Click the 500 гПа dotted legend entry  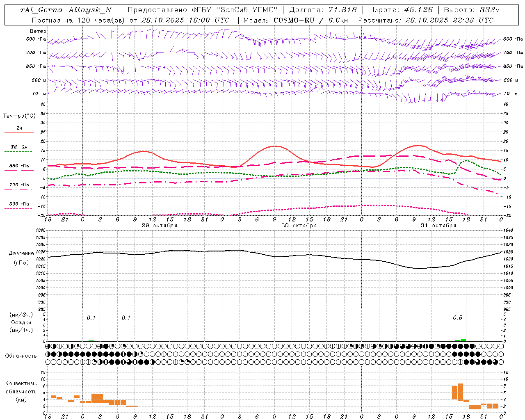pyautogui.click(x=19, y=204)
